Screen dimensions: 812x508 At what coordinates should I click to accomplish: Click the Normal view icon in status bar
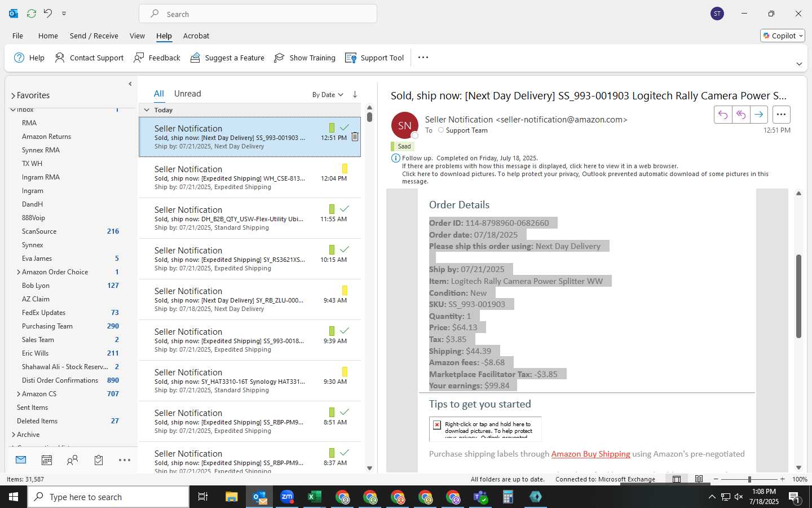tap(677, 479)
